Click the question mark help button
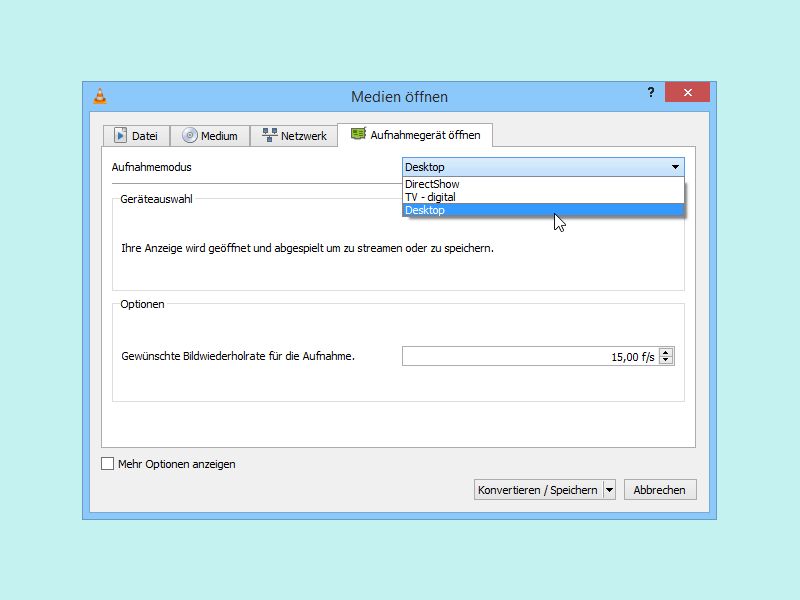 tap(651, 92)
